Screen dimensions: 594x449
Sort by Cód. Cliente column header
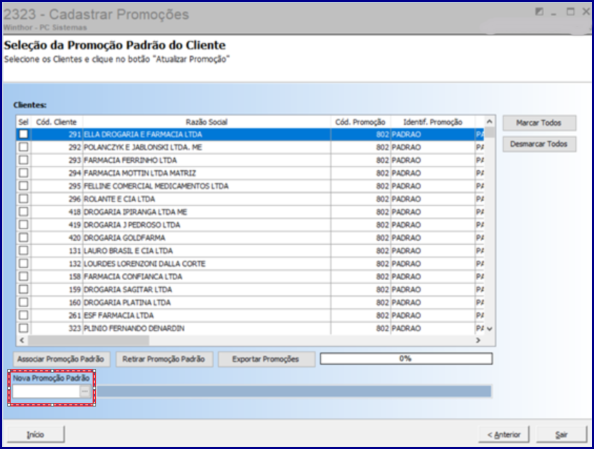point(57,122)
